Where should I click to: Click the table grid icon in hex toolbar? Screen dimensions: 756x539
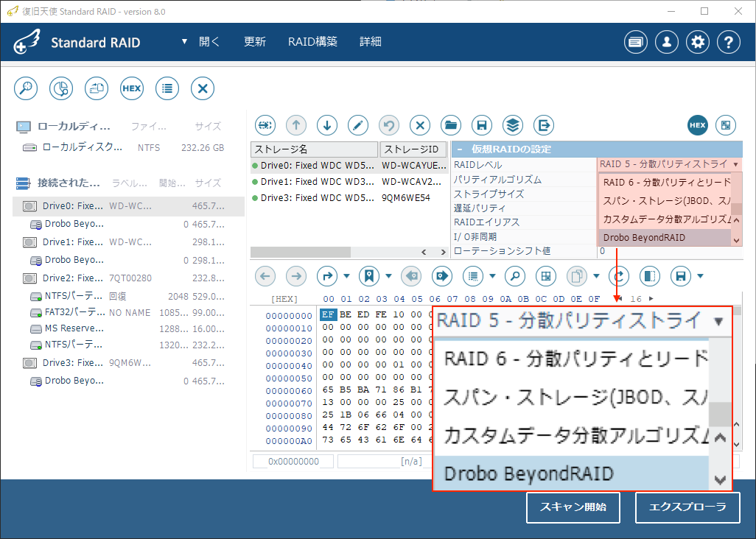[x=546, y=276]
